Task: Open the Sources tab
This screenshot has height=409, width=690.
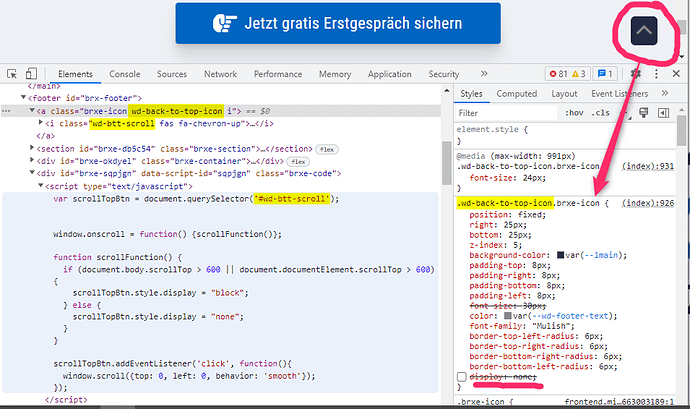Action: [x=172, y=74]
